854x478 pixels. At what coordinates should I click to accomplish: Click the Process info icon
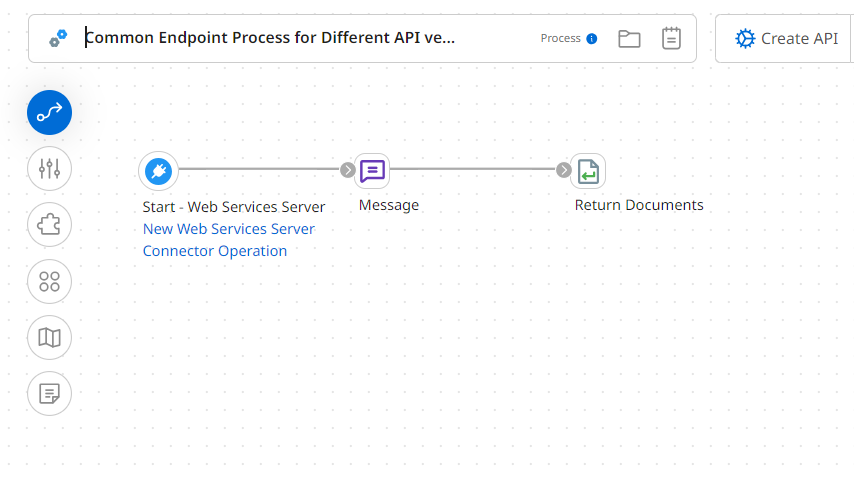[x=591, y=39]
